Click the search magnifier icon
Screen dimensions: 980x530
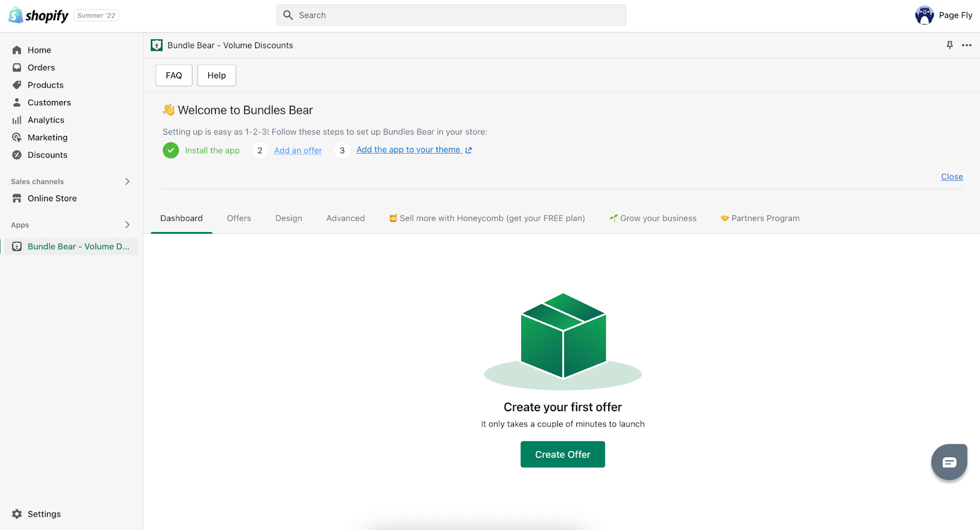click(x=288, y=15)
